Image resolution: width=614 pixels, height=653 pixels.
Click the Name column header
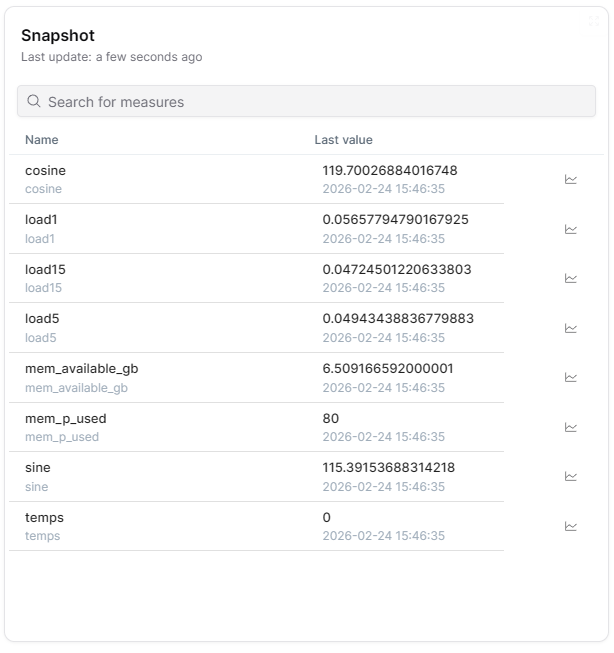click(x=42, y=140)
